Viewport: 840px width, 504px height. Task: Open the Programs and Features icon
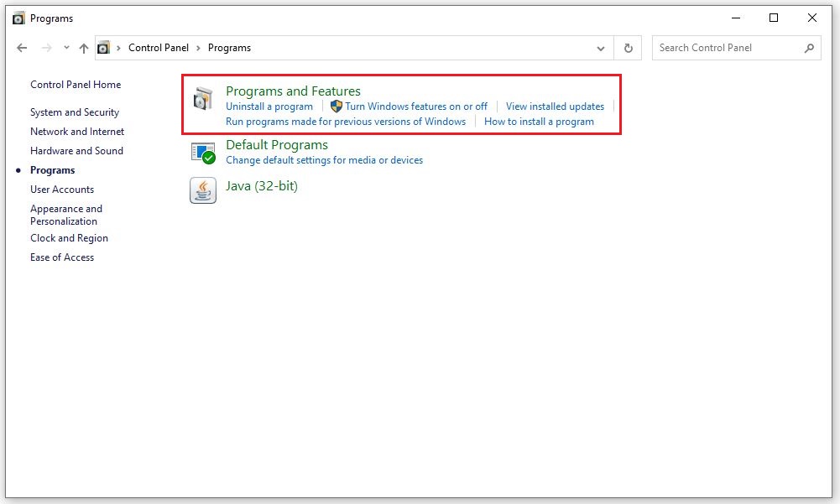click(202, 98)
